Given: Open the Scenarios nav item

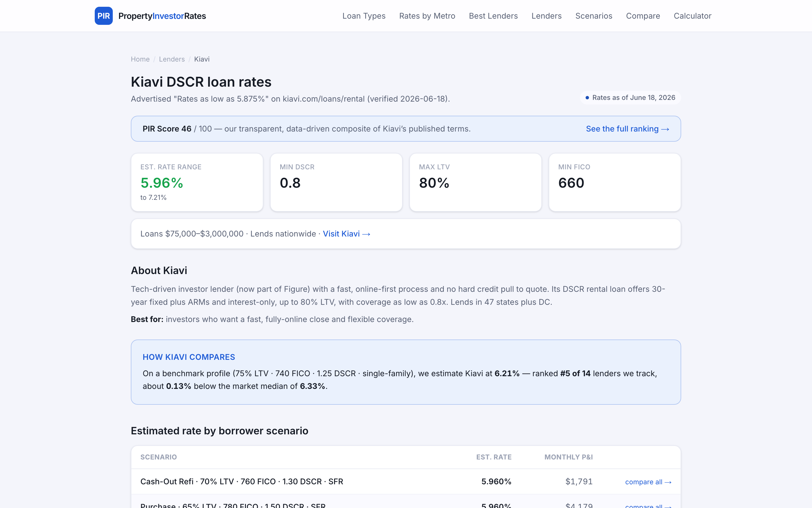Looking at the screenshot, I should 594,16.
